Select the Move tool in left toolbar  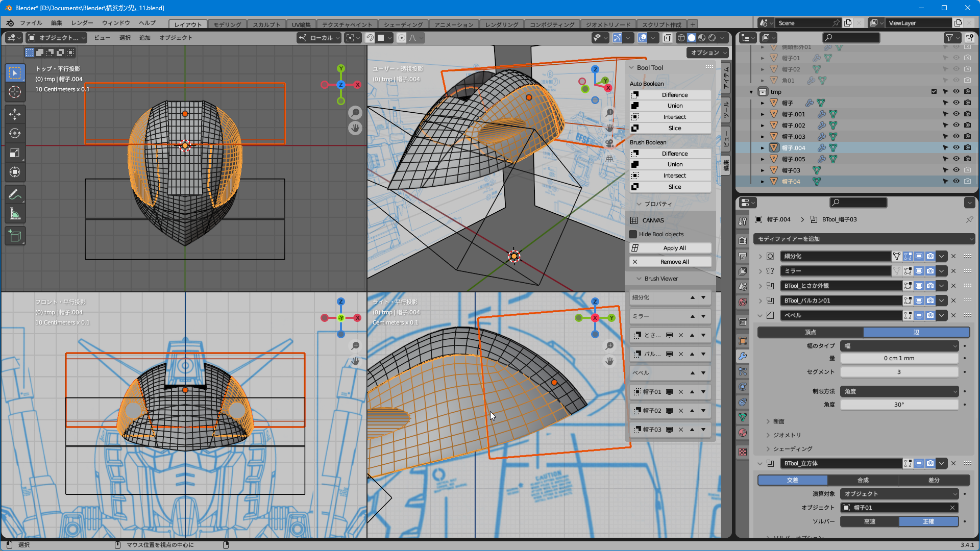15,114
